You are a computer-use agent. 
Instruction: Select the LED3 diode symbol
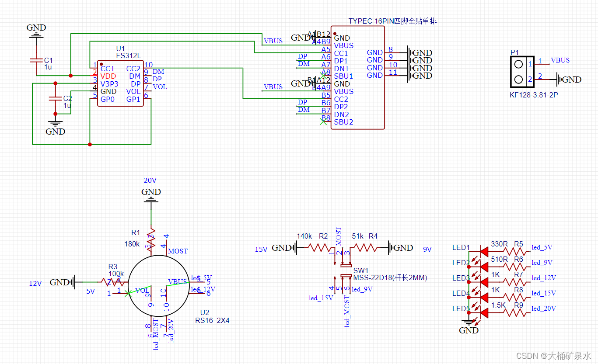pyautogui.click(x=484, y=282)
